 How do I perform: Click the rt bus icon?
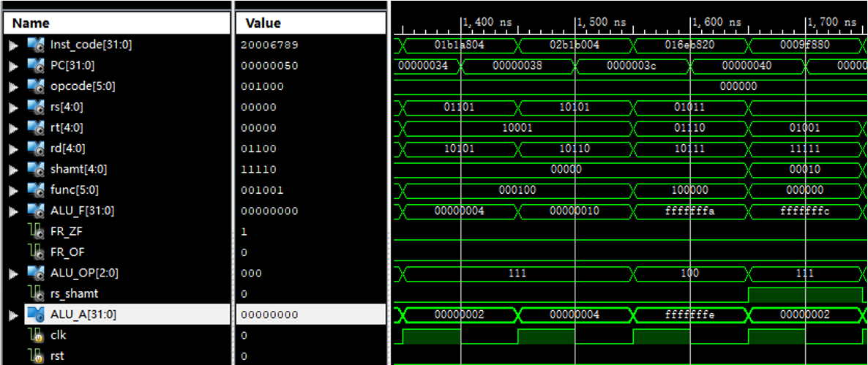point(35,128)
